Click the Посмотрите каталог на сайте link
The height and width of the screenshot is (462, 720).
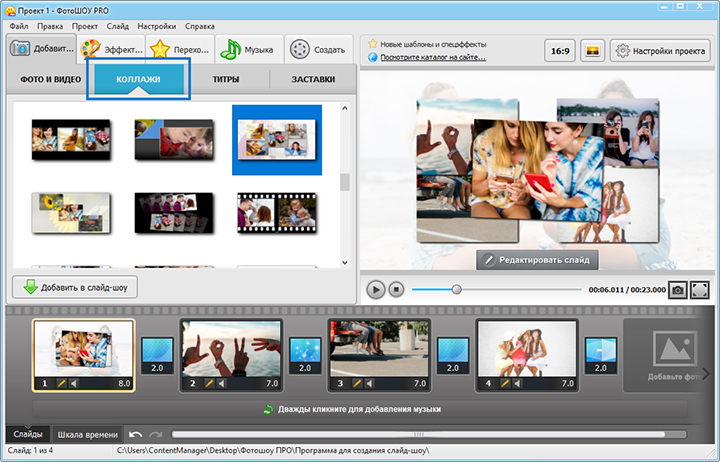pyautogui.click(x=432, y=57)
